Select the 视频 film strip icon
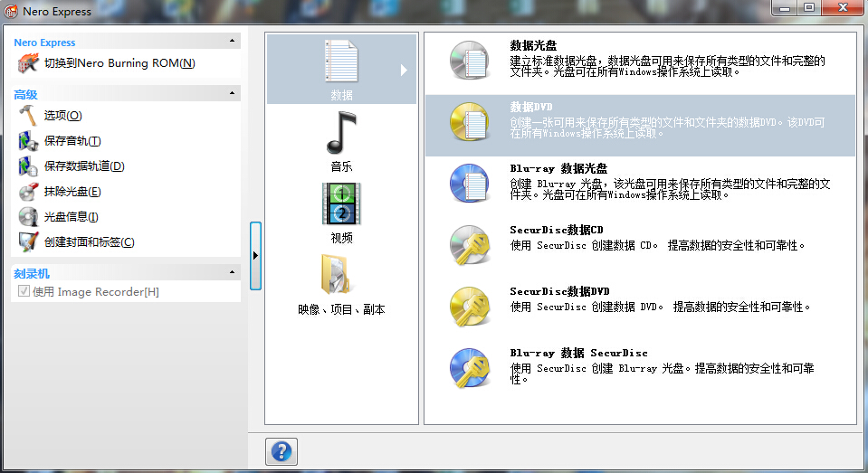The width and height of the screenshot is (868, 473). pos(341,203)
